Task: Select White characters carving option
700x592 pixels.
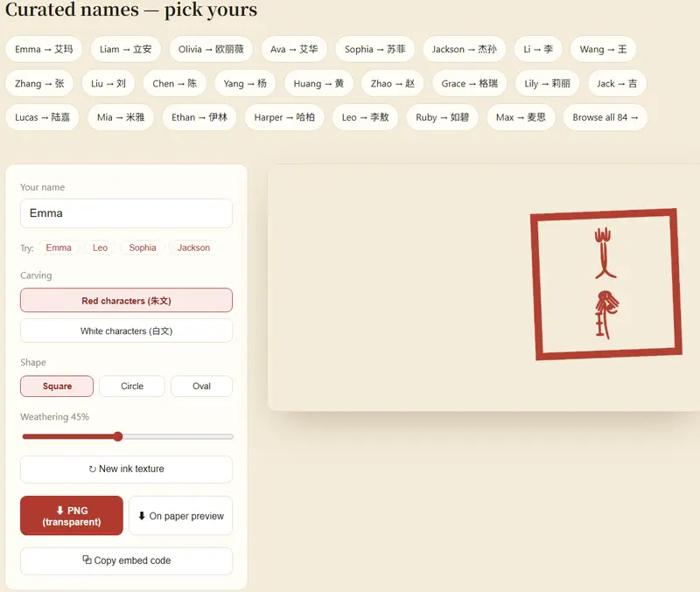Action: [x=126, y=331]
